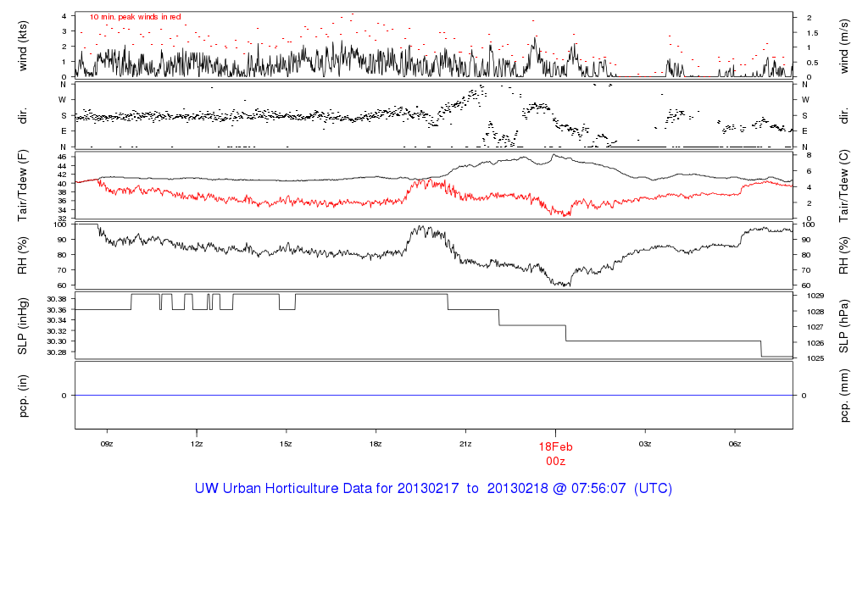Select the '1028' hPa tick value
This screenshot has width=868, height=593.
pos(815,312)
